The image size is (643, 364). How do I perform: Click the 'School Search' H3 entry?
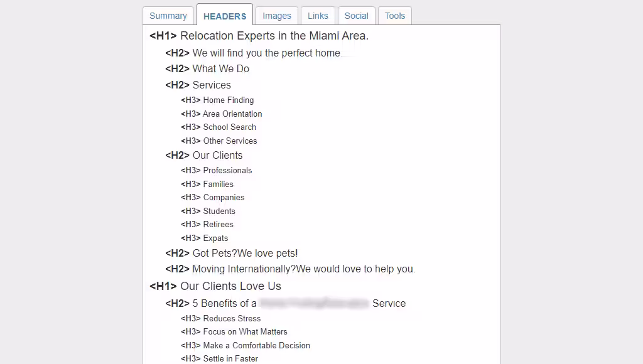[229, 127]
